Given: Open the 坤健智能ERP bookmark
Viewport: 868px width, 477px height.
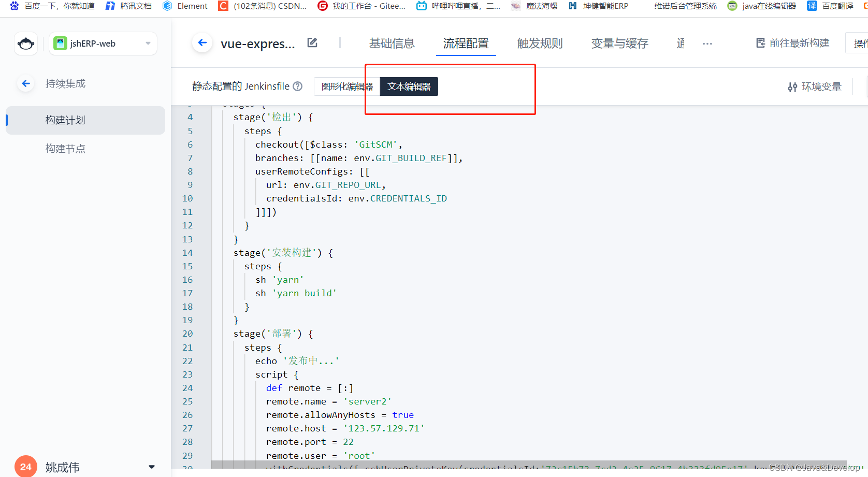Looking at the screenshot, I should point(598,6).
